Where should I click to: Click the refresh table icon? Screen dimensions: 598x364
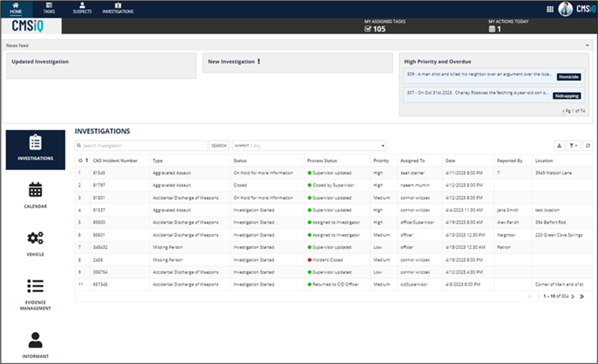(588, 146)
